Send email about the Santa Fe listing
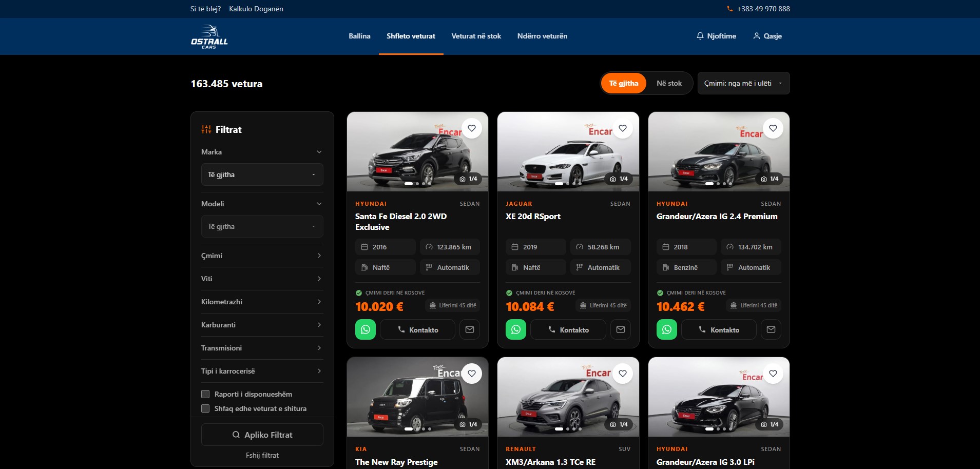Image resolution: width=980 pixels, height=469 pixels. pos(470,329)
